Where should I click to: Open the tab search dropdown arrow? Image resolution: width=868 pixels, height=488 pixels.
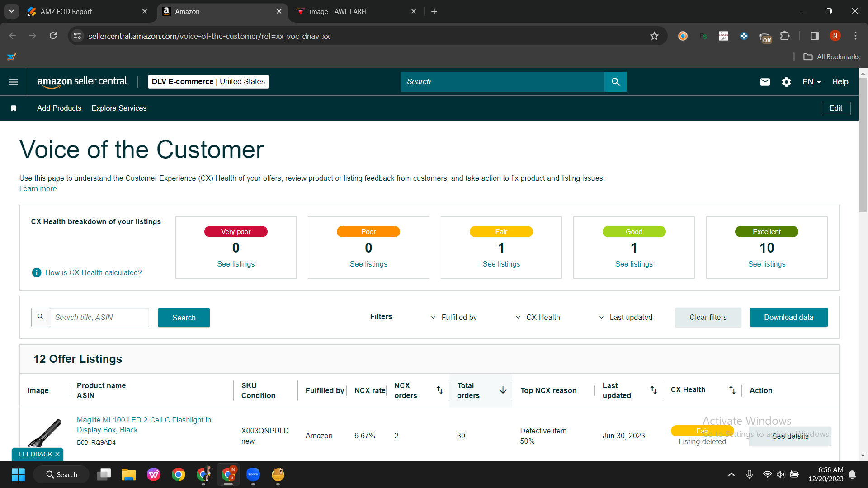11,11
